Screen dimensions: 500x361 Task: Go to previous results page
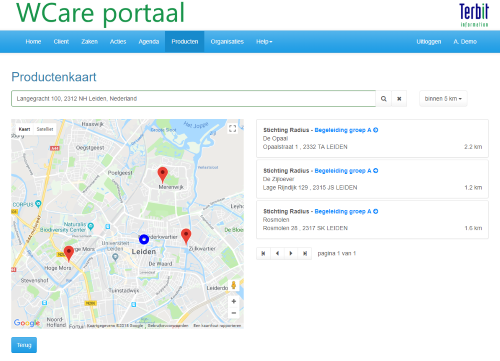tap(277, 253)
